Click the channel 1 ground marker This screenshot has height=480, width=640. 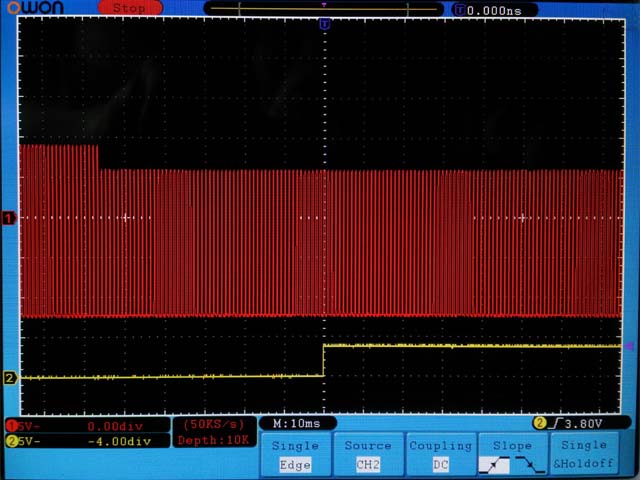(x=9, y=218)
